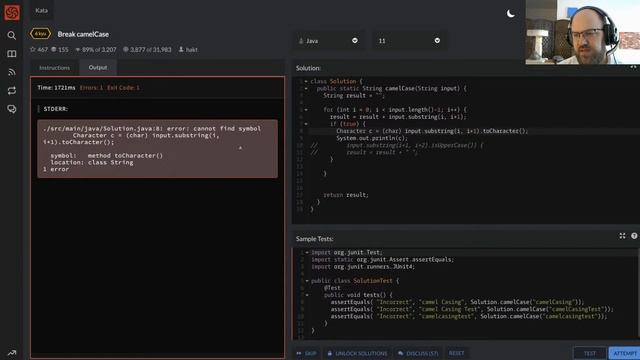Screen dimensions: 640x360
Task: Switch to the Output tab
Action: pyautogui.click(x=98, y=67)
